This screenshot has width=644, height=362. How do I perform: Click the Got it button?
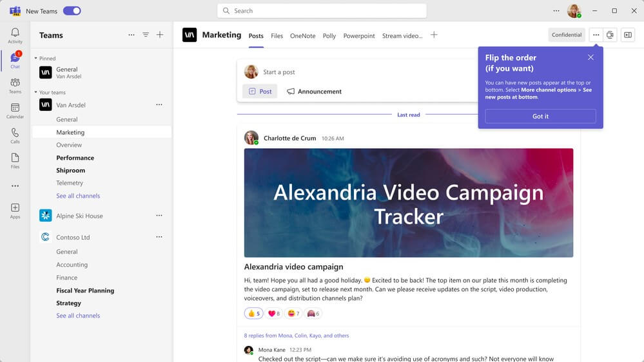pos(540,117)
